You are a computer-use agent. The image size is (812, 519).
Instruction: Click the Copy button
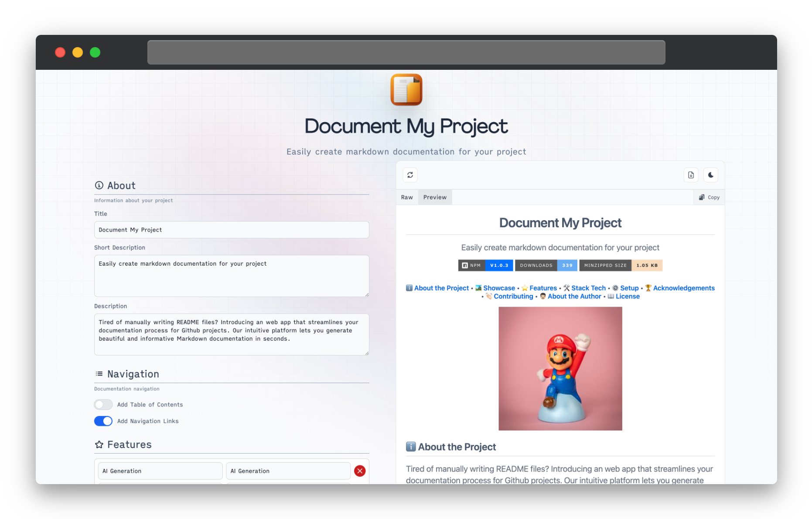709,197
